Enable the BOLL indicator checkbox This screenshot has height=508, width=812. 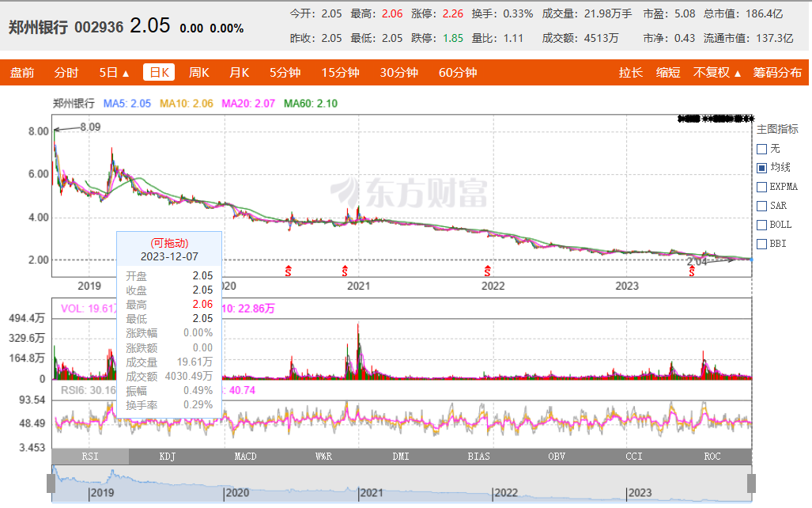[x=761, y=225]
